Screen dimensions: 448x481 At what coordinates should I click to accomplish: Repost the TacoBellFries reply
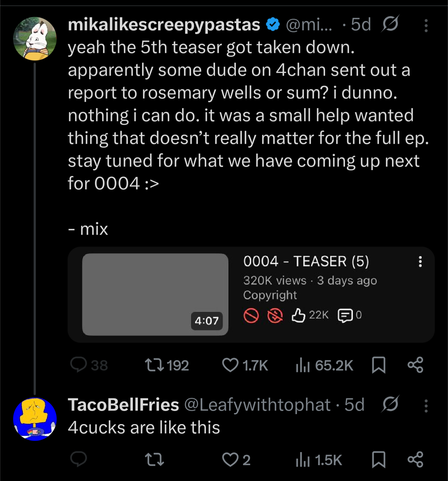point(154,460)
